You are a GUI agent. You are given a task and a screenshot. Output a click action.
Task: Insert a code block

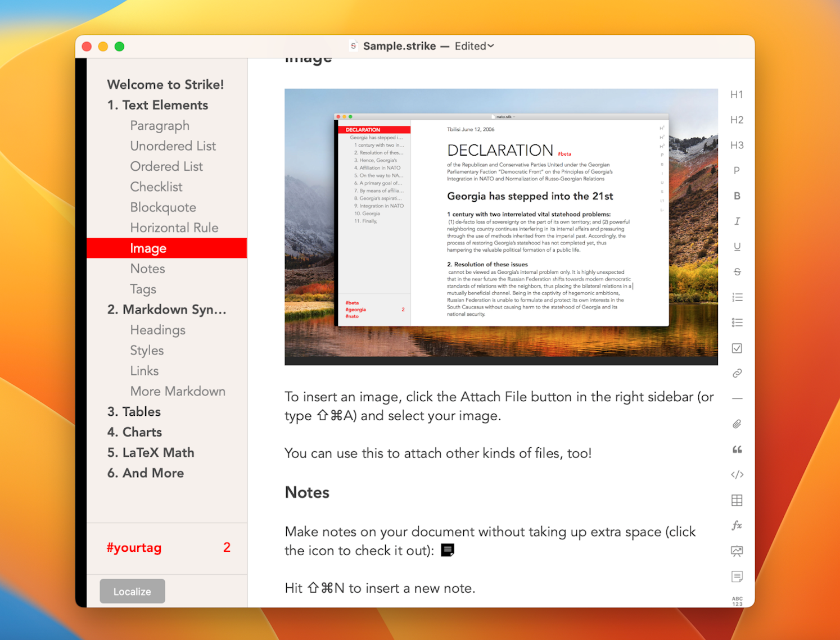[x=737, y=475]
